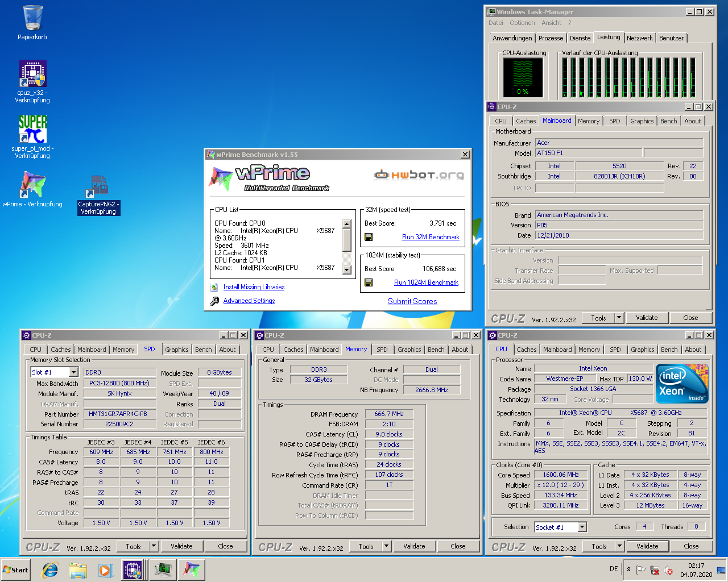Click the CPU List scrollbar down arrow
The image size is (728, 582).
(x=347, y=270)
